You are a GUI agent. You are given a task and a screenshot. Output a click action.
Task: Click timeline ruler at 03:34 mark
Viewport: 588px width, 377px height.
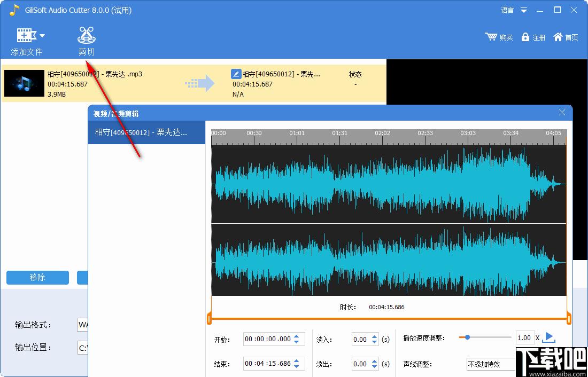pyautogui.click(x=510, y=133)
